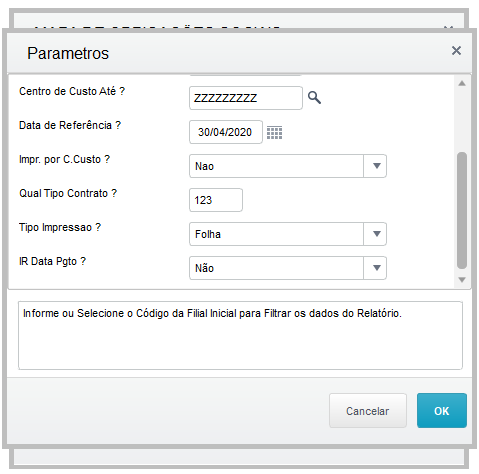Open the calendar picker for Data de Referência
The image size is (479, 474).
(x=274, y=132)
